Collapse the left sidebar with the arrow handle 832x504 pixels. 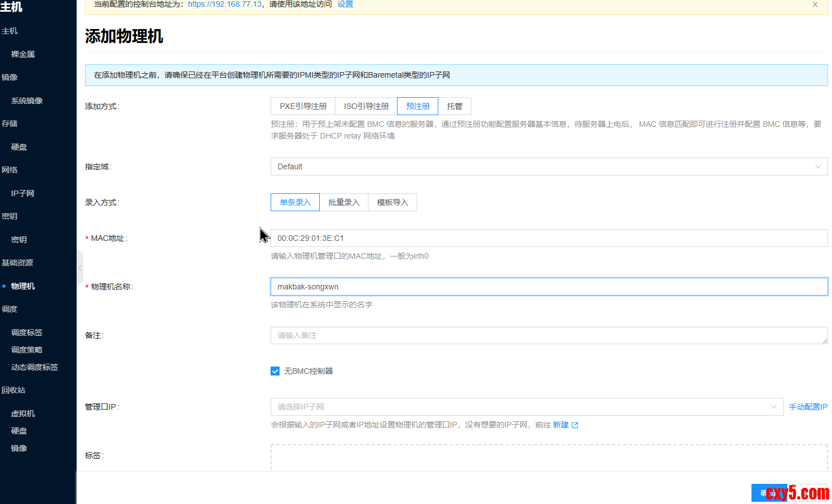(80, 268)
